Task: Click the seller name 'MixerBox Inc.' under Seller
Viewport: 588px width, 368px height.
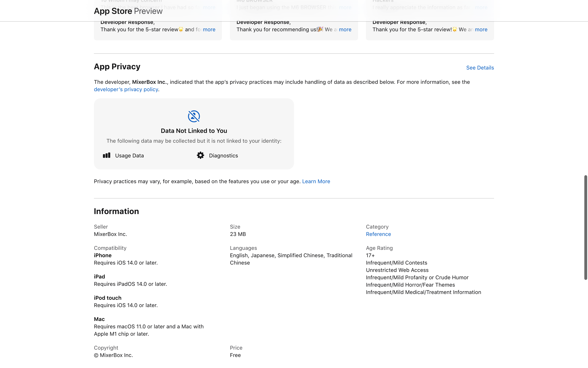Action: [x=110, y=234]
